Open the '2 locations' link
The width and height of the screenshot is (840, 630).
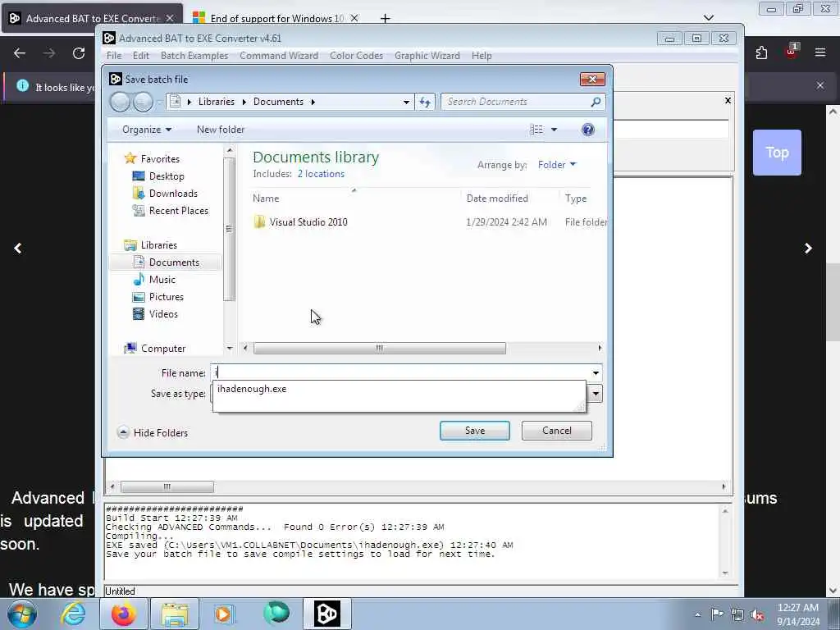pyautogui.click(x=321, y=174)
